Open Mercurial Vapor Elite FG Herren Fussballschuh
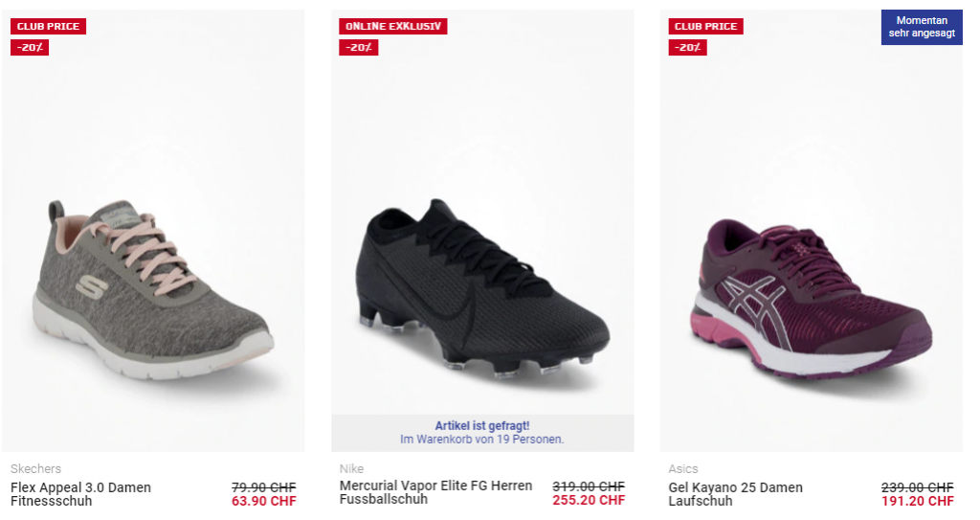 click(x=435, y=492)
